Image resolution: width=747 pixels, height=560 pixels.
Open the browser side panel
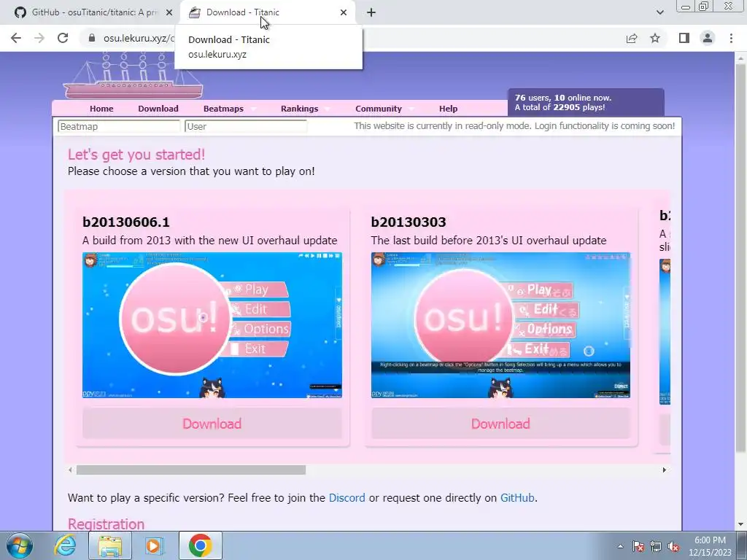pos(684,38)
